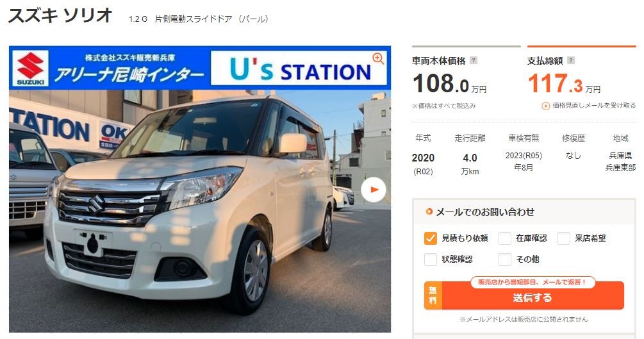Check the 在庫確認 checkbox
This screenshot has height=339, width=644.
click(505, 238)
